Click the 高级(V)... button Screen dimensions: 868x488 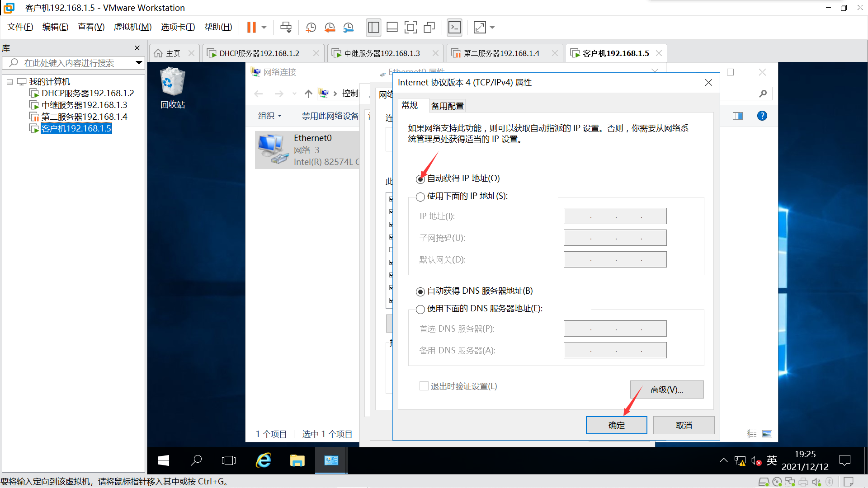pyautogui.click(x=666, y=389)
